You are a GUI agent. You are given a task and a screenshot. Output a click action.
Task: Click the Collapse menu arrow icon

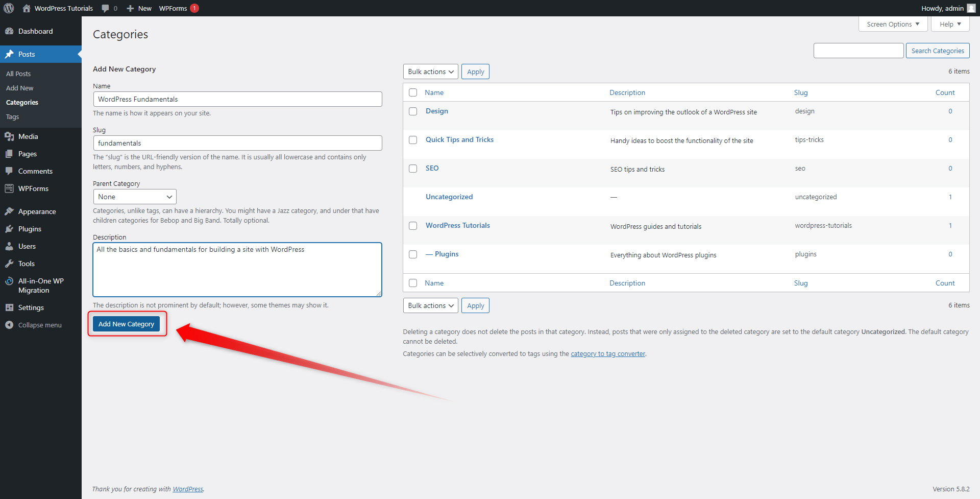[9, 325]
